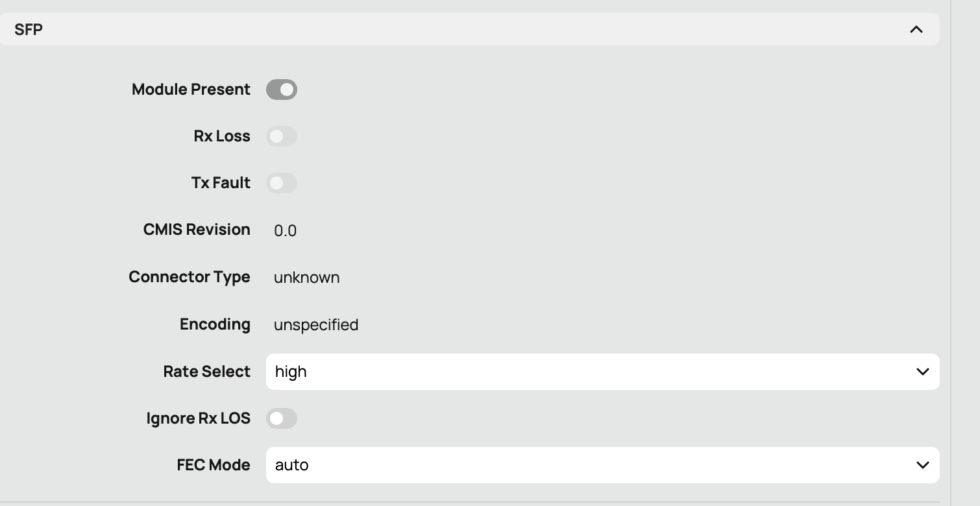This screenshot has height=506, width=980.
Task: Toggle the Module Present switch
Action: [x=282, y=90]
